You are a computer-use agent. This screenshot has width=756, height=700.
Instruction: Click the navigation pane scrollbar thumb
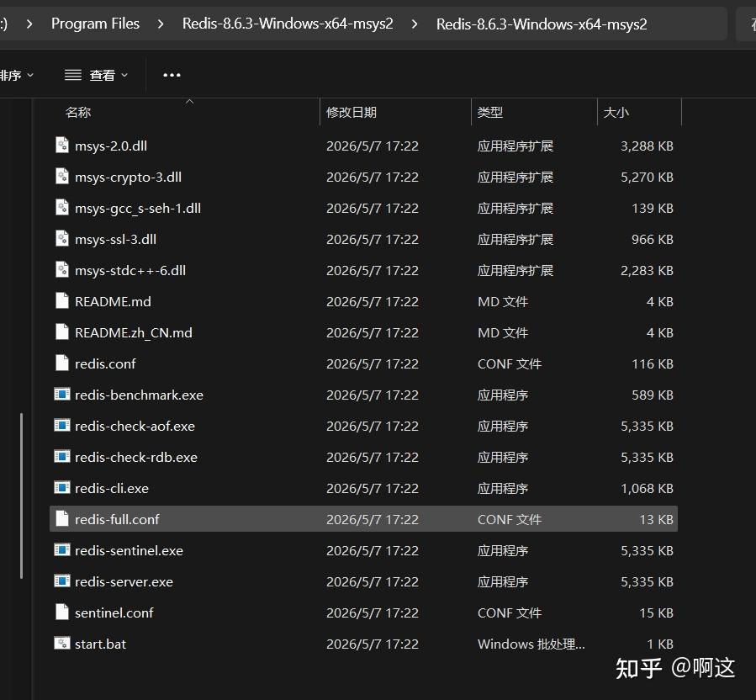click(21, 496)
